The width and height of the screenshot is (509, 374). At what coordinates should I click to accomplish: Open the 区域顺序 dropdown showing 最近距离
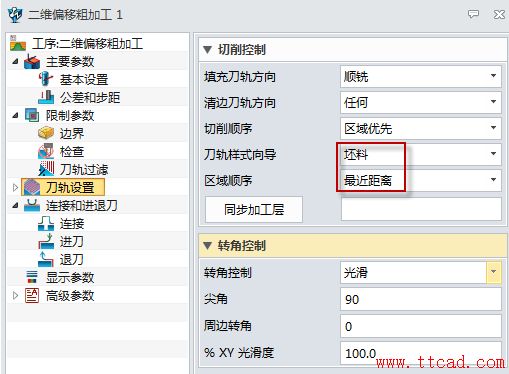[421, 180]
